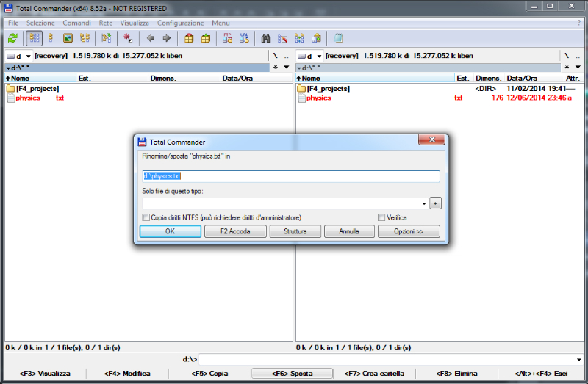Viewport: 588px width, 384px height.
Task: Expand the 'Solo file di questo tipo' dropdown
Action: (x=424, y=203)
